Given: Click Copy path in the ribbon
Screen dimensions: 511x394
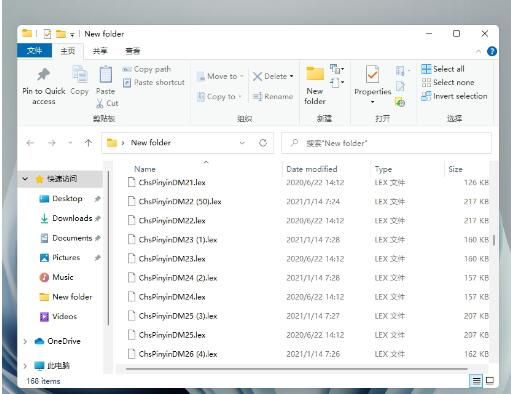Looking at the screenshot, I should coord(147,69).
